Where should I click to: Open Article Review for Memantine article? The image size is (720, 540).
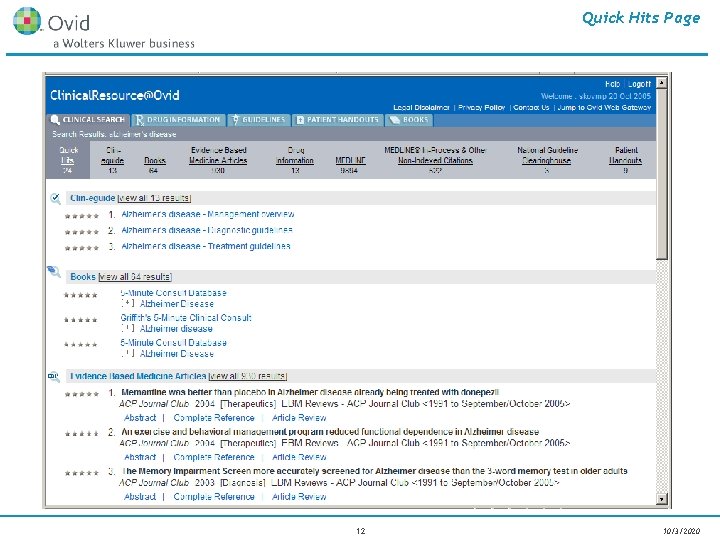(299, 418)
